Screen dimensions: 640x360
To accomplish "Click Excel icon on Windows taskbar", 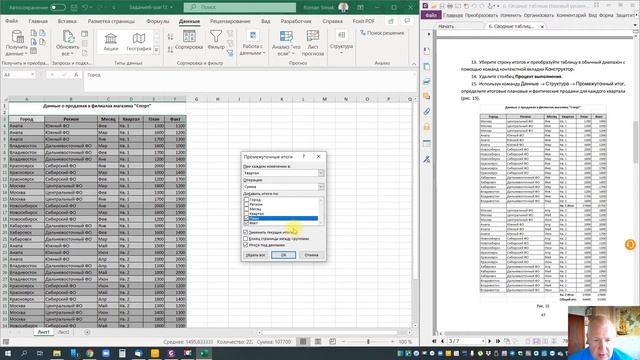I will 204,353.
